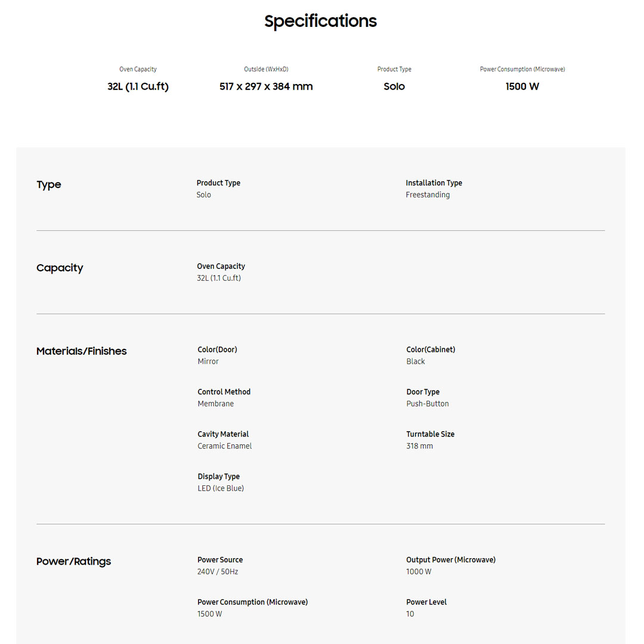Select the Power/Ratings section heading
This screenshot has height=644, width=644.
click(x=73, y=562)
